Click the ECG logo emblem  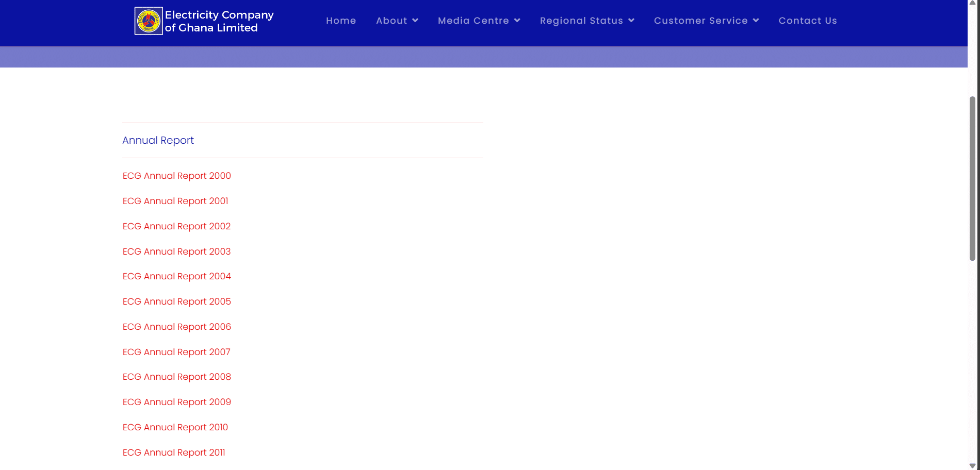[x=149, y=21]
